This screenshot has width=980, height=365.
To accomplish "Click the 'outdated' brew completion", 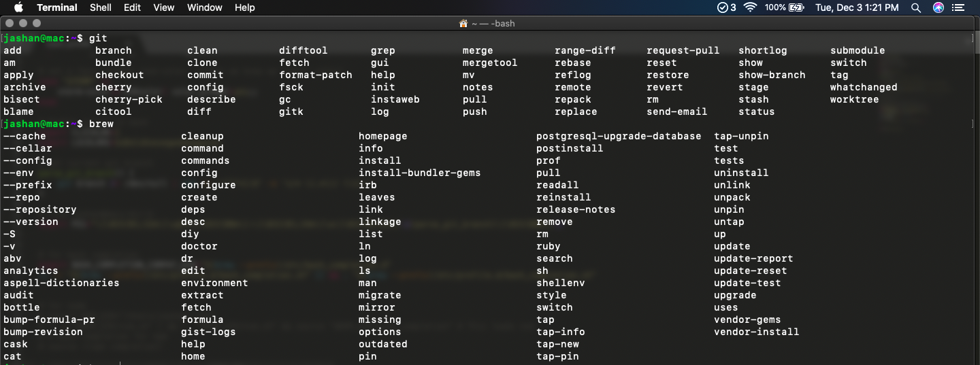I will click(x=383, y=344).
